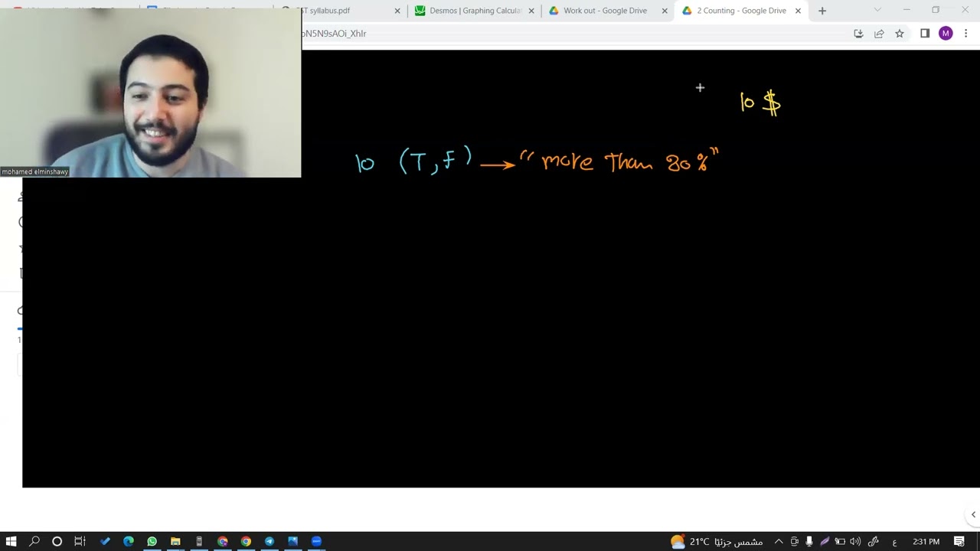Show hidden system tray icons
The height and width of the screenshot is (551, 980).
(779, 542)
